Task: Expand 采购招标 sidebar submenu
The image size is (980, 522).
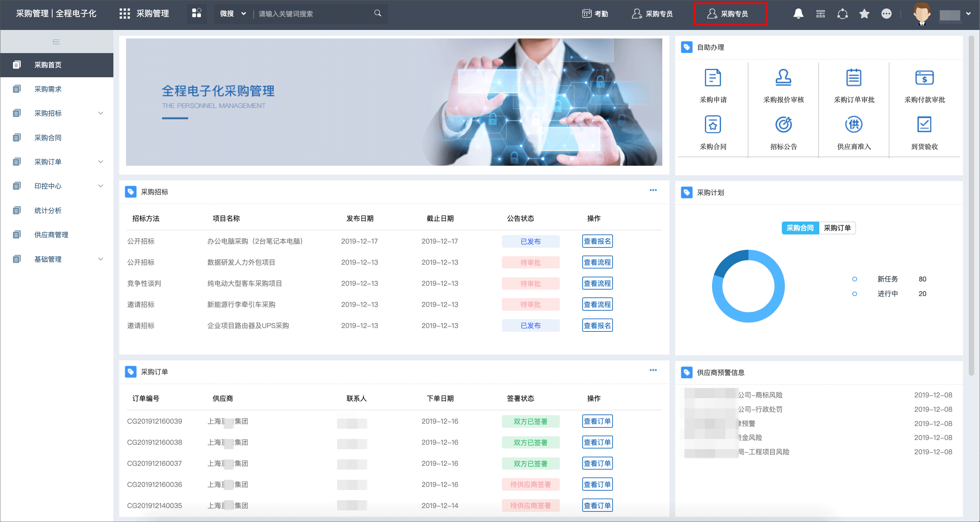Action: point(101,113)
